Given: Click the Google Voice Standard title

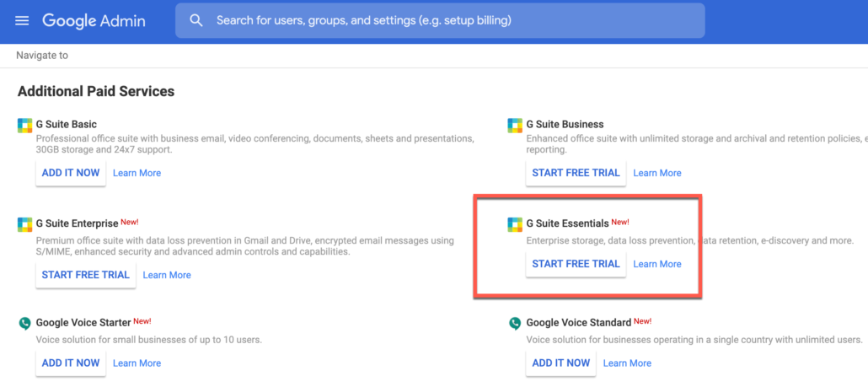Looking at the screenshot, I should click(x=578, y=322).
